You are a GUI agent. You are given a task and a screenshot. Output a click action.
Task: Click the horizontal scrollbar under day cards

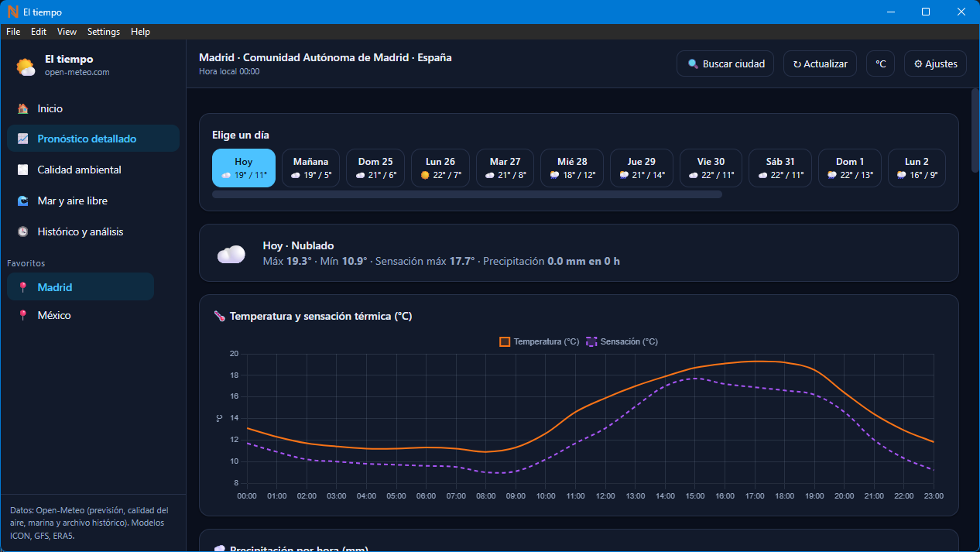pyautogui.click(x=467, y=194)
